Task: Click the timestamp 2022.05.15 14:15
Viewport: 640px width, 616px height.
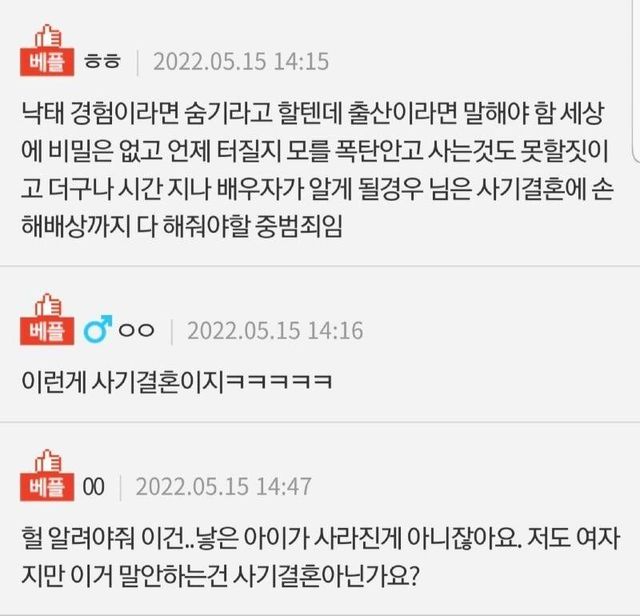Action: click(241, 62)
